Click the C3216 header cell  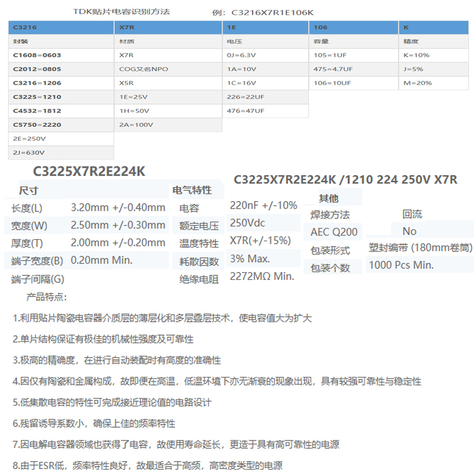click(x=61, y=27)
